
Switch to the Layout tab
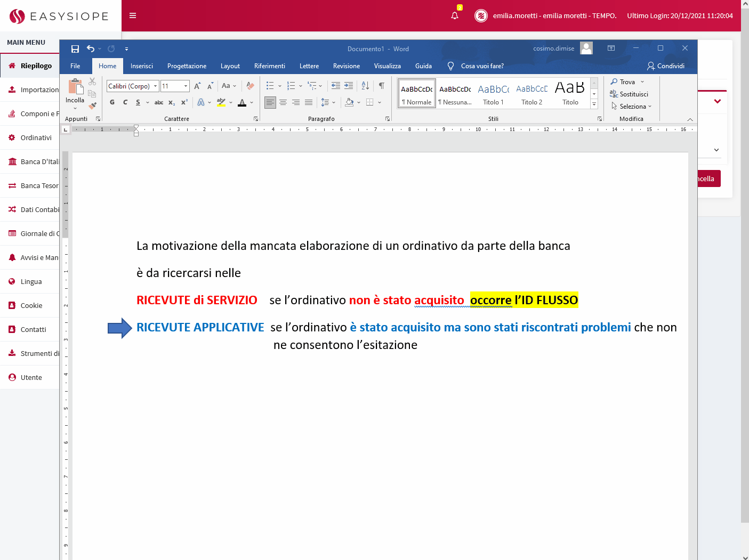(x=230, y=66)
